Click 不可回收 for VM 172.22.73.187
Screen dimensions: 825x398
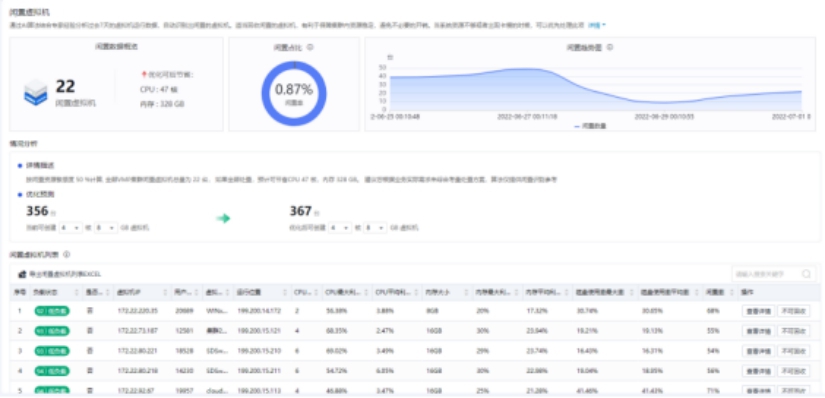pos(793,331)
